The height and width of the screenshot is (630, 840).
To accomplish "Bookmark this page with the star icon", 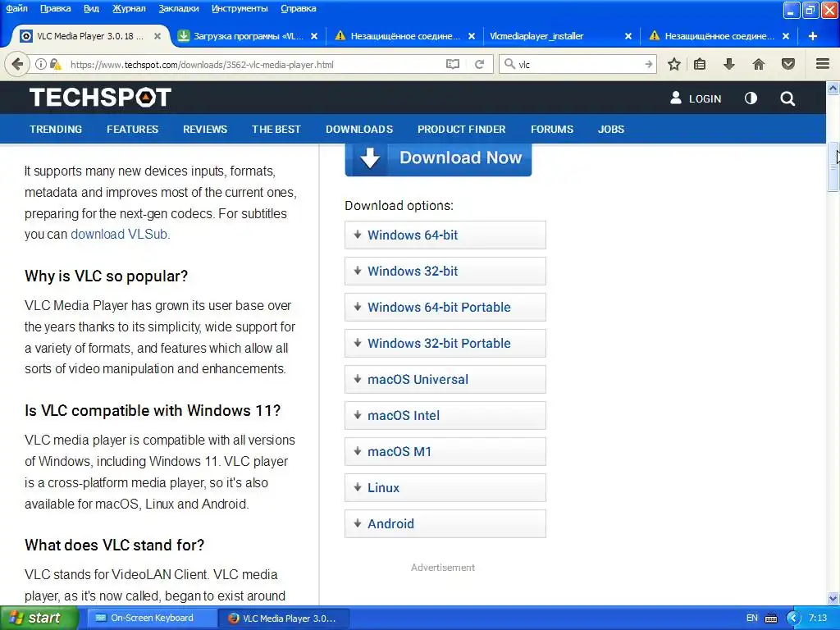I will (x=674, y=64).
